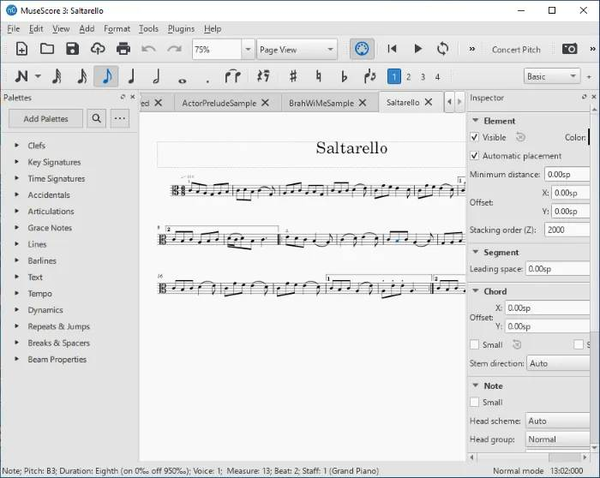Screen dimensions: 600x478
Task: Enable the Small checkbox under Note
Action: click(x=475, y=402)
